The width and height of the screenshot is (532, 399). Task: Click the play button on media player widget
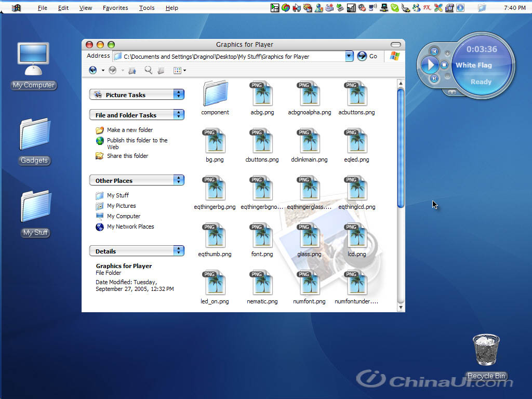tap(430, 64)
